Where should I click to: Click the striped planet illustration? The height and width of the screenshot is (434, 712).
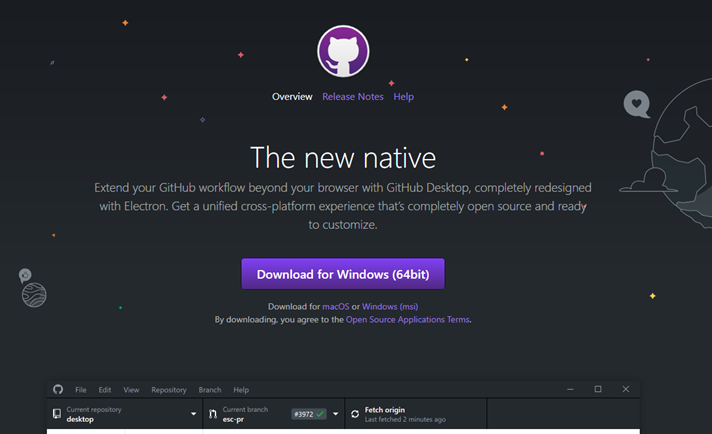point(34,295)
